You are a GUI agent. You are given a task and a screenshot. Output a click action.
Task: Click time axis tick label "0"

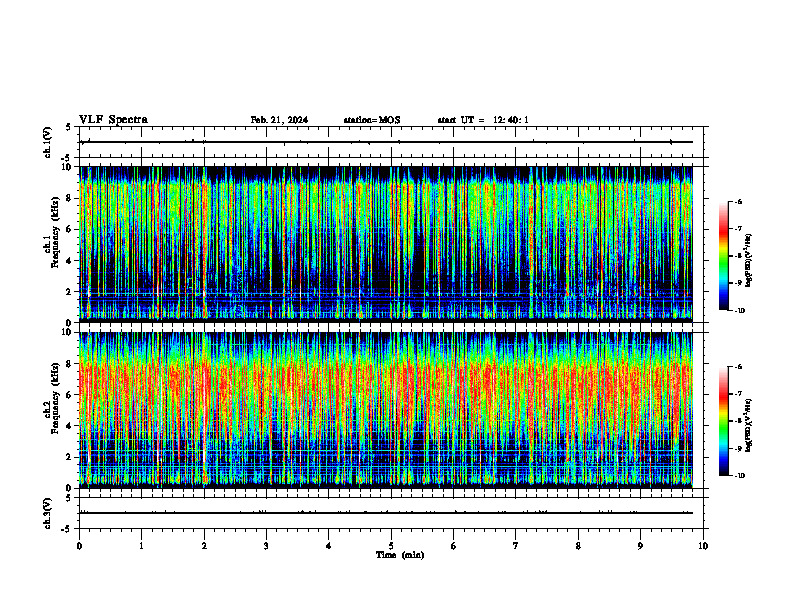coord(79,546)
